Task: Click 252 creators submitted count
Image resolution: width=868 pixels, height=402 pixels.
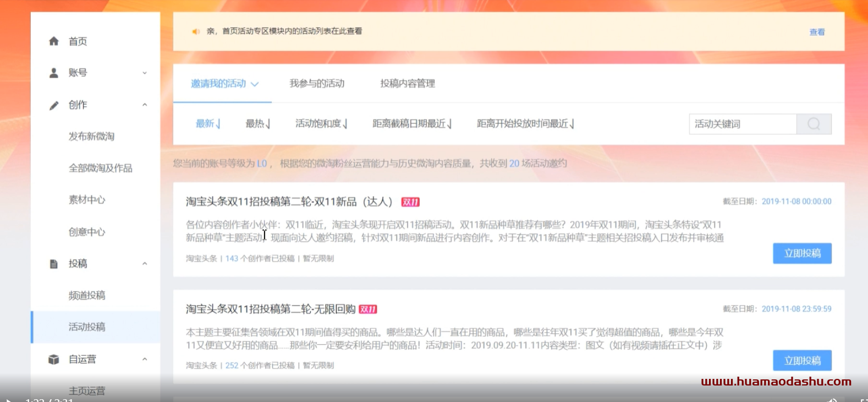Action: click(x=232, y=366)
